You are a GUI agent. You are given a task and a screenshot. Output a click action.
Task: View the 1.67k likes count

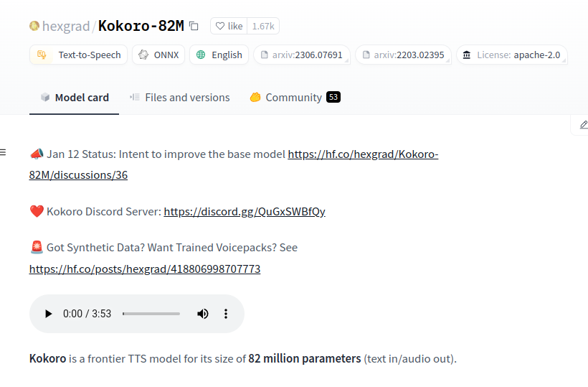263,26
